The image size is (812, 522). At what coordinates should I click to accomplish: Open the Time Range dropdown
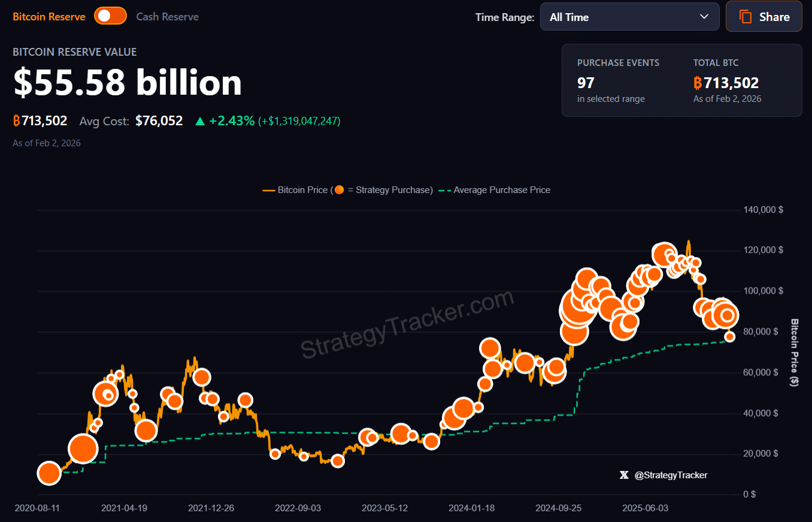(629, 17)
